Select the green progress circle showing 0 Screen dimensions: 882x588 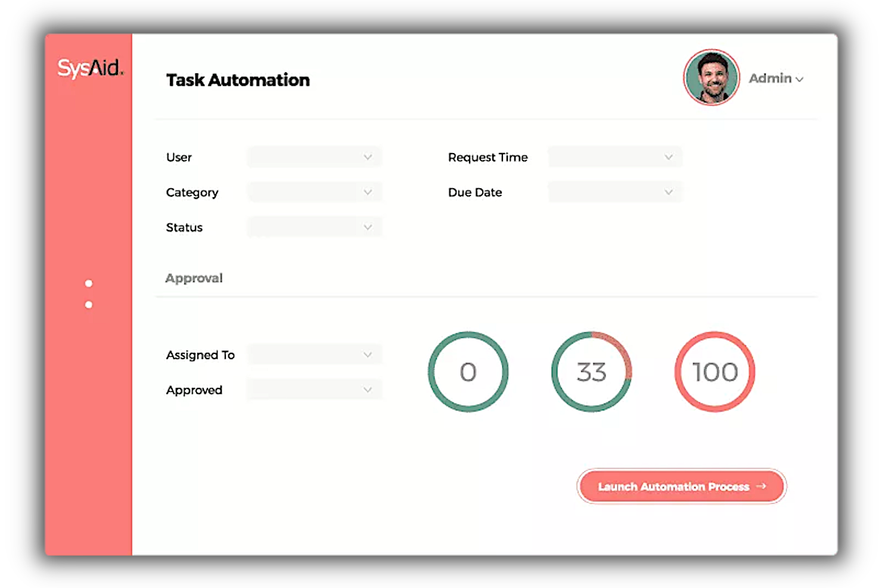pyautogui.click(x=468, y=372)
